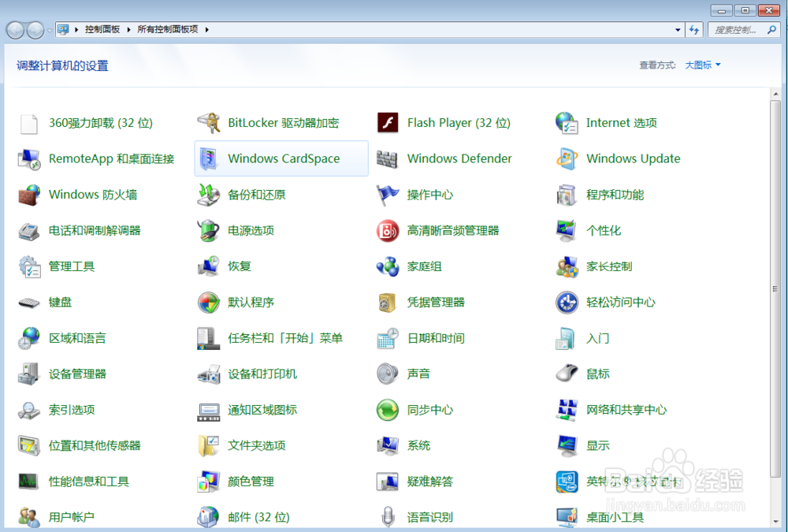
Task: Click the 疑难解答 link
Action: pos(430,482)
